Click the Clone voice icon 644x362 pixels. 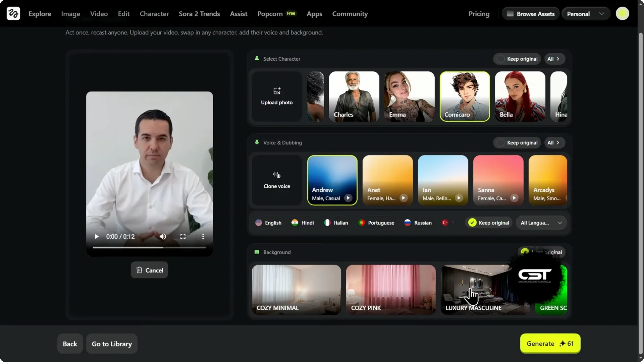pos(276,174)
